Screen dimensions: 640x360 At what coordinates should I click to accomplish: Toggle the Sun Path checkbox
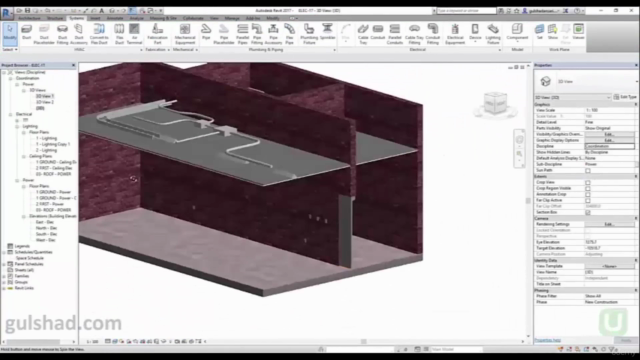[x=588, y=171]
